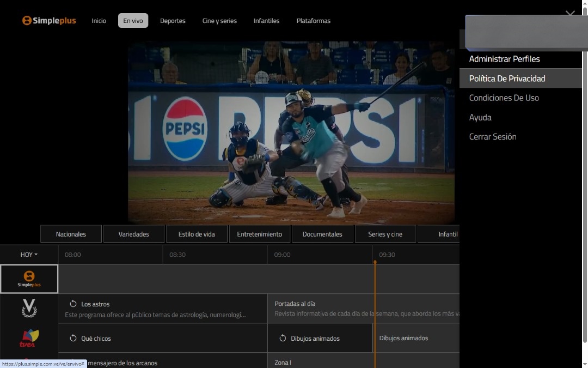Select the Zona I program
The width and height of the screenshot is (588, 368).
point(363,361)
